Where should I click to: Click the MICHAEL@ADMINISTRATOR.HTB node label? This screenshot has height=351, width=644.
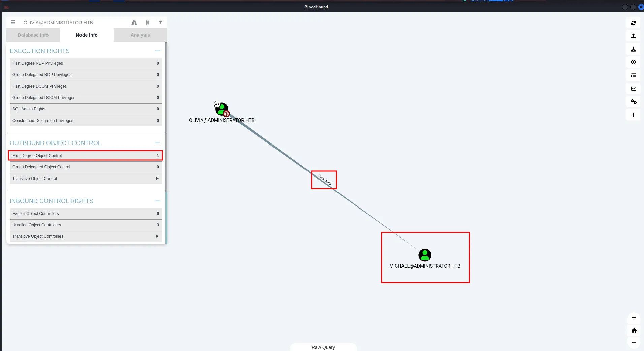point(425,266)
